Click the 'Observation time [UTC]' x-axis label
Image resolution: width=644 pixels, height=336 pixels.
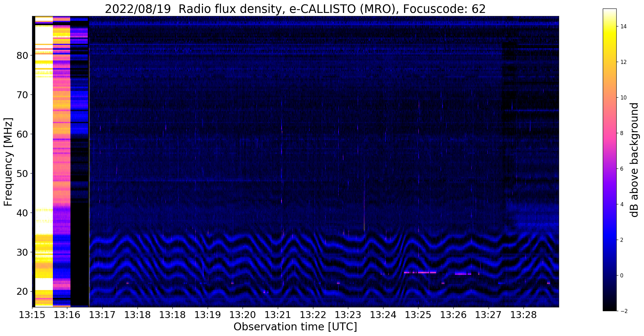(x=295, y=327)
